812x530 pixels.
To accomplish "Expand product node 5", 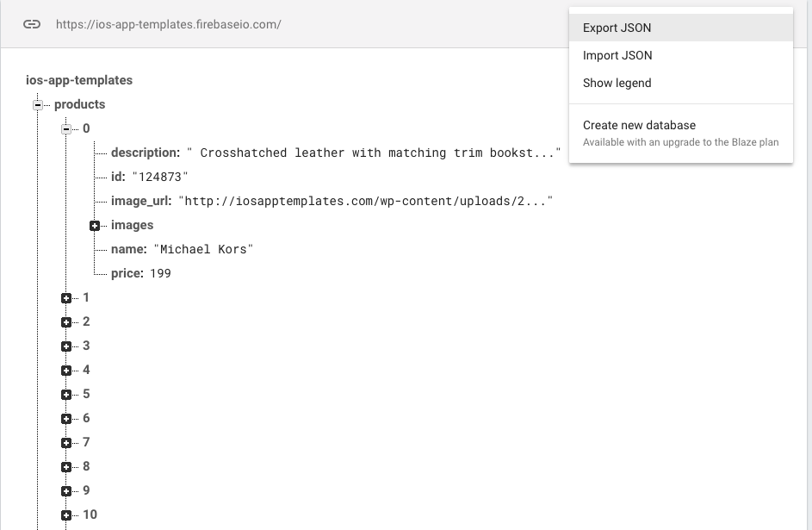I will (66, 395).
